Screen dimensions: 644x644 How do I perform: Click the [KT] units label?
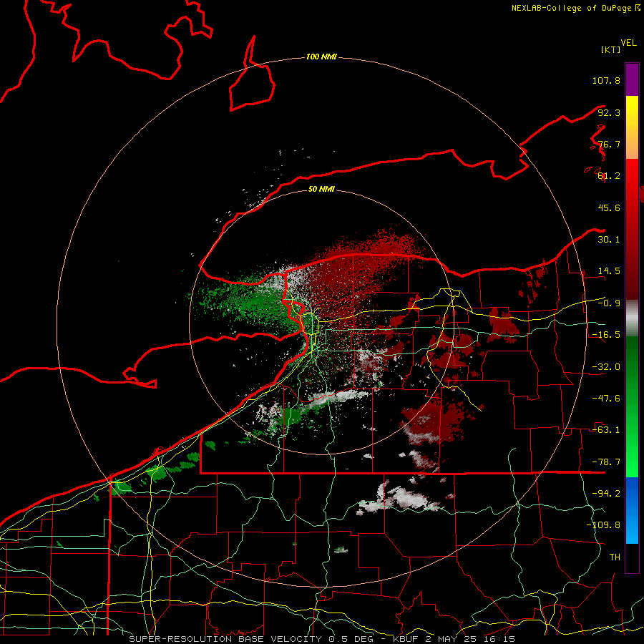point(610,49)
